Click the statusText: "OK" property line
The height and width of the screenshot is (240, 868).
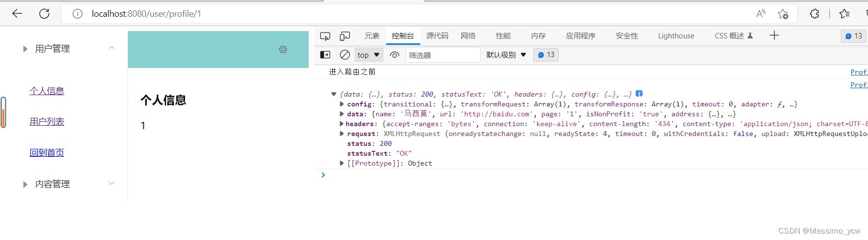point(379,153)
